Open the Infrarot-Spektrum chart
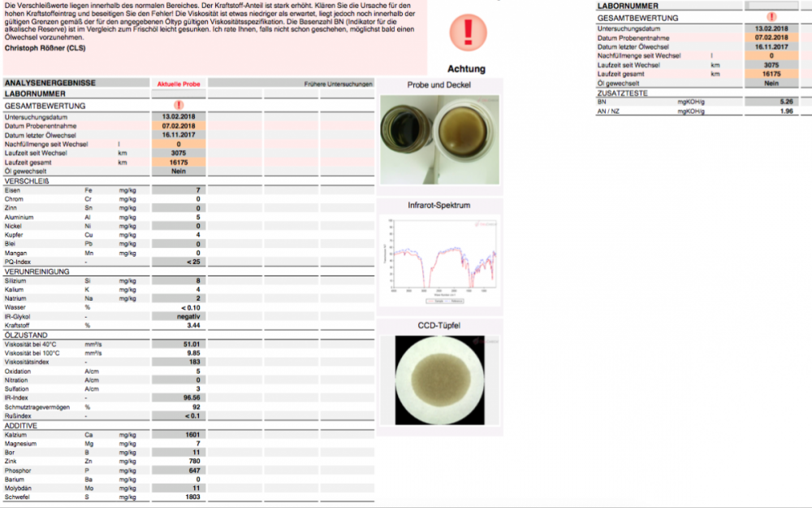The width and height of the screenshot is (812, 508). [439, 256]
